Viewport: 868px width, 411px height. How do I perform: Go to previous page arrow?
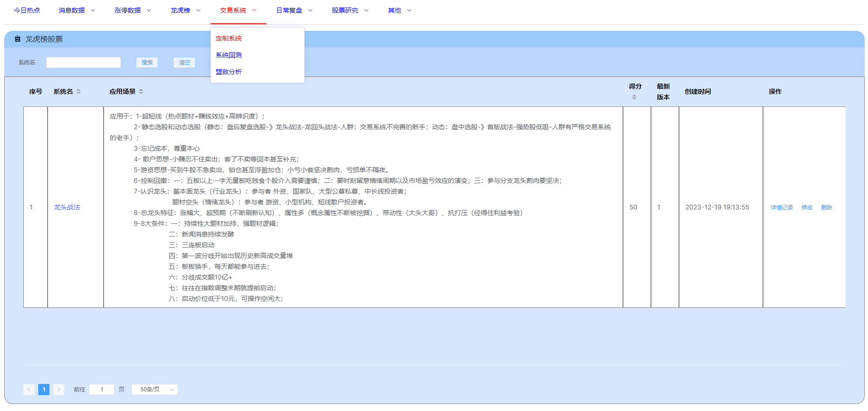click(x=29, y=390)
